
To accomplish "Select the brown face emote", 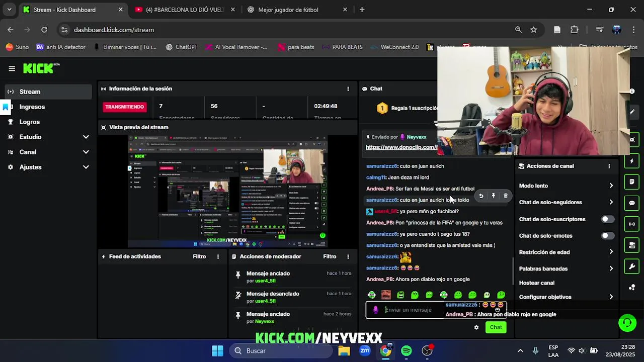I will (x=386, y=295).
